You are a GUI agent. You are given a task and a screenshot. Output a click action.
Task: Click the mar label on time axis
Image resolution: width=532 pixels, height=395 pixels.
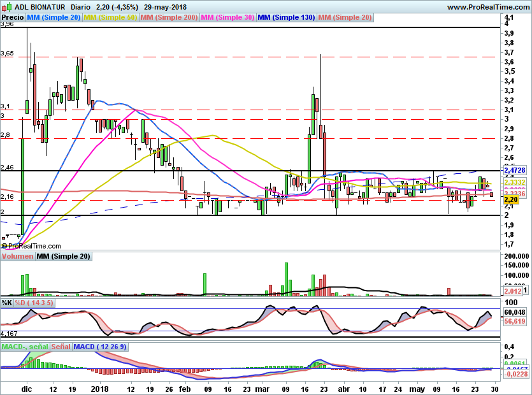pos(262,389)
